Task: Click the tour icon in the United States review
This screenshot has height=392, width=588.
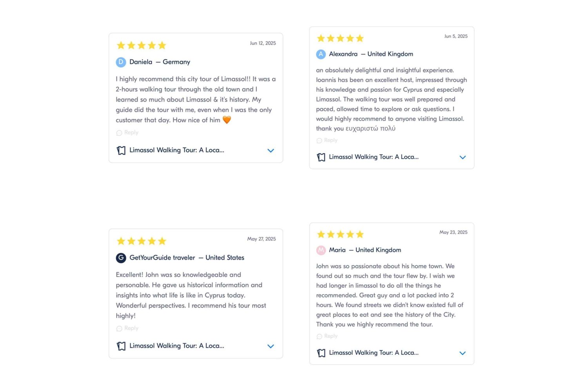Action: point(121,346)
